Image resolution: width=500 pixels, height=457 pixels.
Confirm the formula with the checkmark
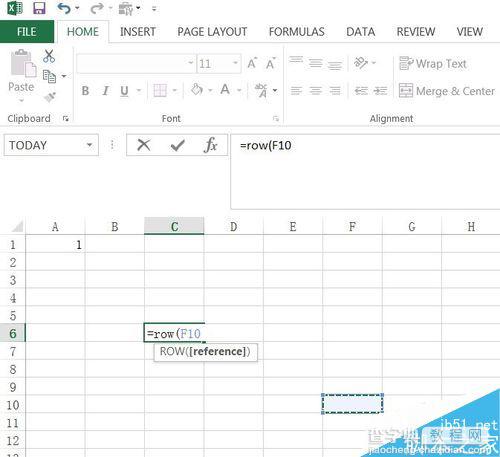[x=177, y=145]
